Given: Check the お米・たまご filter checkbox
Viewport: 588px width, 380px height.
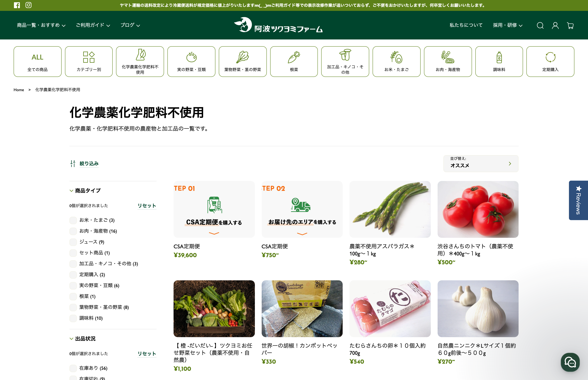Looking at the screenshot, I should (x=73, y=220).
